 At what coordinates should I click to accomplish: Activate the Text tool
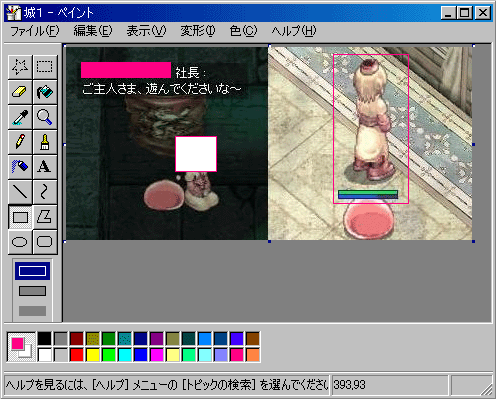(x=45, y=167)
